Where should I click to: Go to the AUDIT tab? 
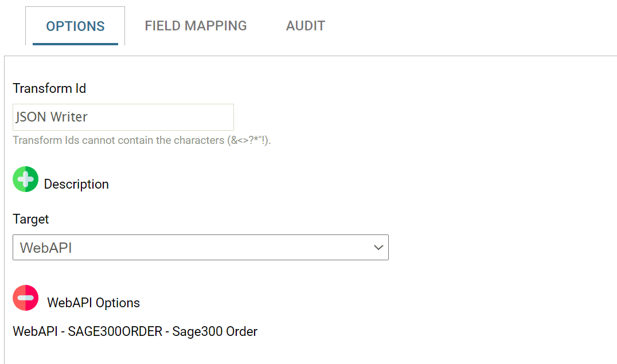[306, 26]
